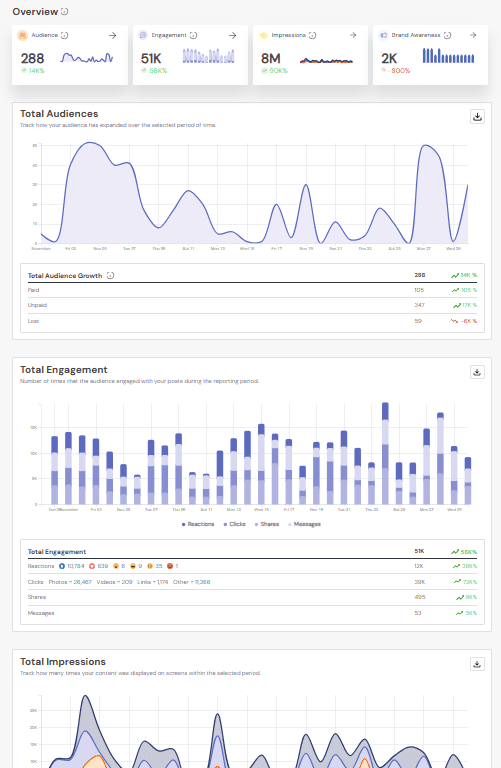The image size is (501, 768).
Task: Click the 2K brand awareness value
Action: click(x=389, y=59)
